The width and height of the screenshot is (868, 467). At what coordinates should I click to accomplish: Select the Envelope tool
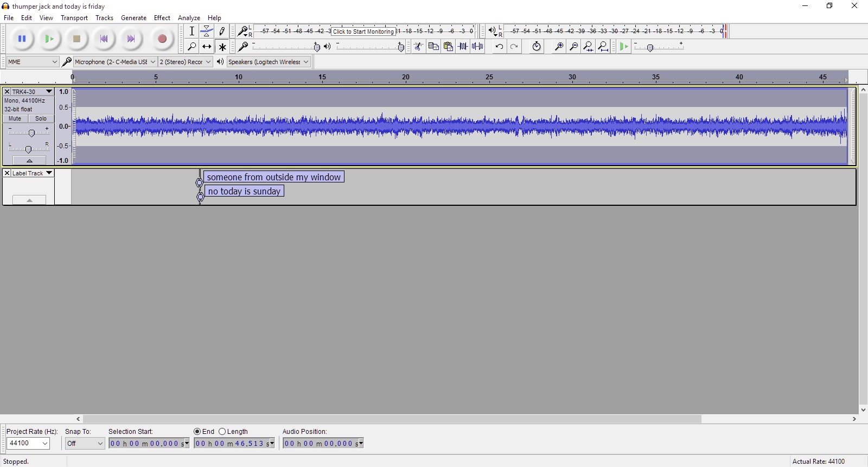point(207,31)
